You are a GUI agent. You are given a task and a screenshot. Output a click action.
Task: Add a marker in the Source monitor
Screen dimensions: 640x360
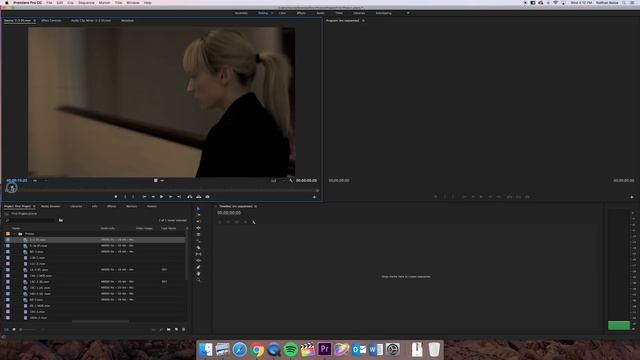pos(116,197)
